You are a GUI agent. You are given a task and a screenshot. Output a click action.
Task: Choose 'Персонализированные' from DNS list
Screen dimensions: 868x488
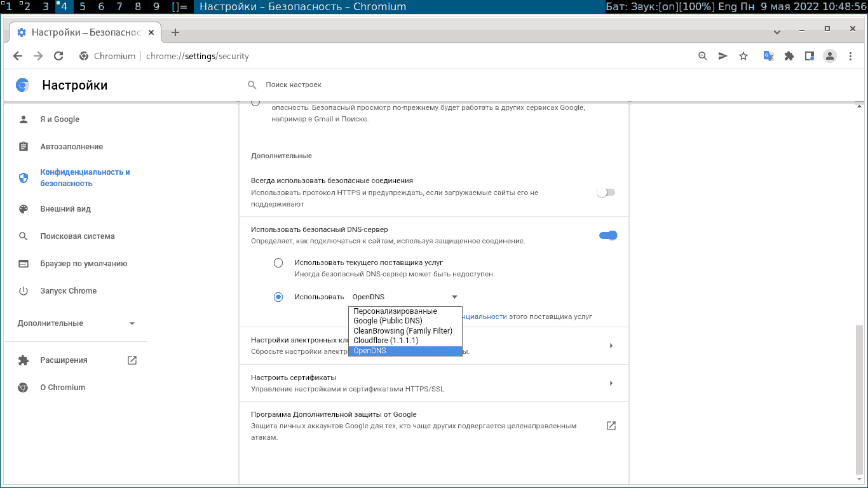[405, 311]
